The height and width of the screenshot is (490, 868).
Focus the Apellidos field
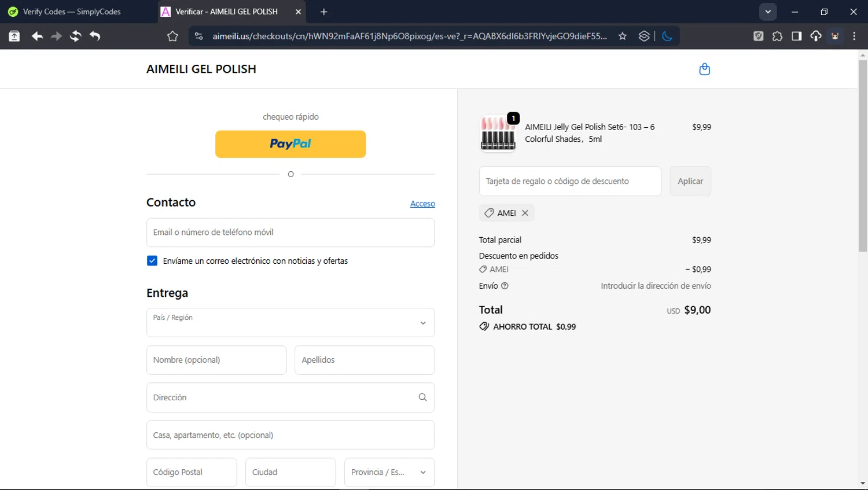tap(365, 360)
